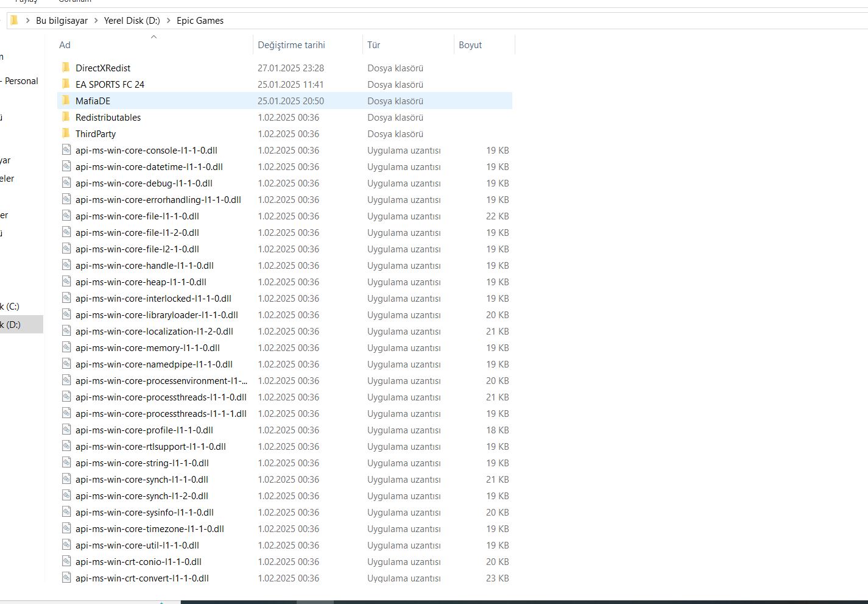Click the api-ms-win-core-datetime-l1-1-0.dll file icon
The height and width of the screenshot is (604, 868).
(x=66, y=166)
